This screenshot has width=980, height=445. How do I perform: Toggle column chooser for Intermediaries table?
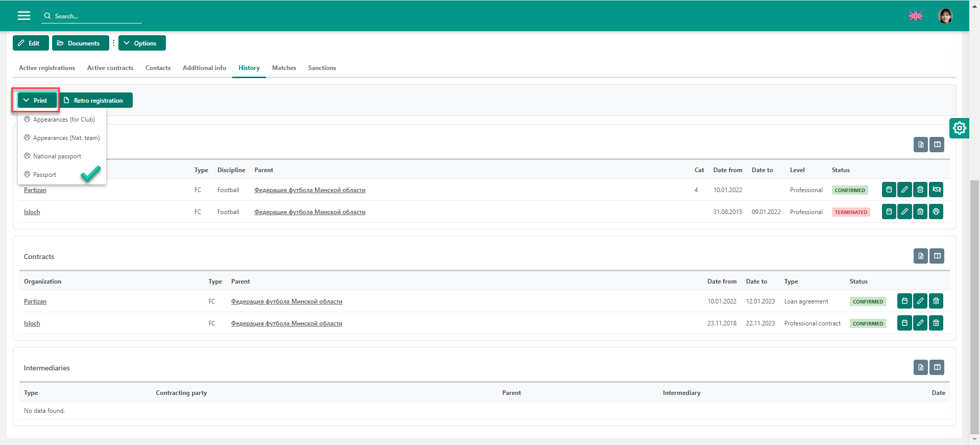937,367
